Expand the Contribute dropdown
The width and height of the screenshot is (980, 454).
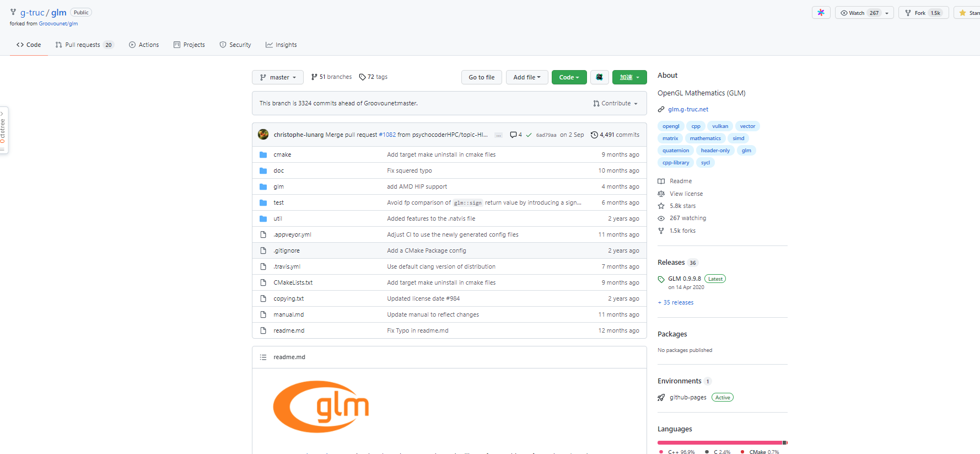(x=616, y=103)
